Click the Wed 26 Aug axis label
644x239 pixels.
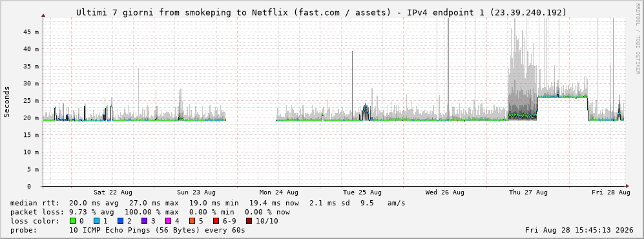[x=445, y=192]
